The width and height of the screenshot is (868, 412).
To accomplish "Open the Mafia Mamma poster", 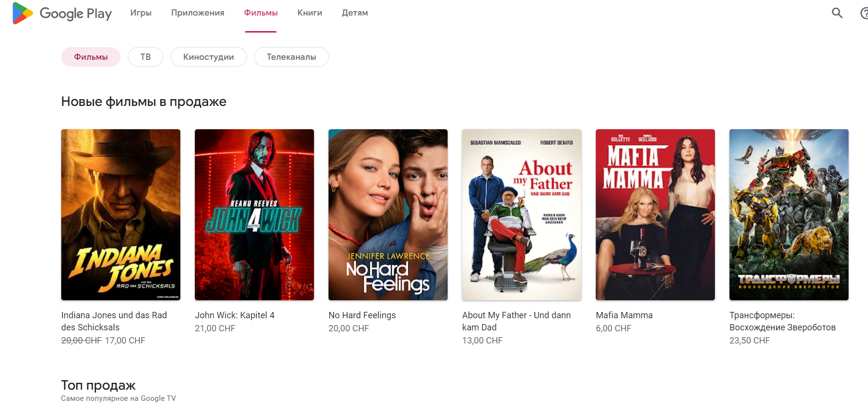I will coord(655,215).
